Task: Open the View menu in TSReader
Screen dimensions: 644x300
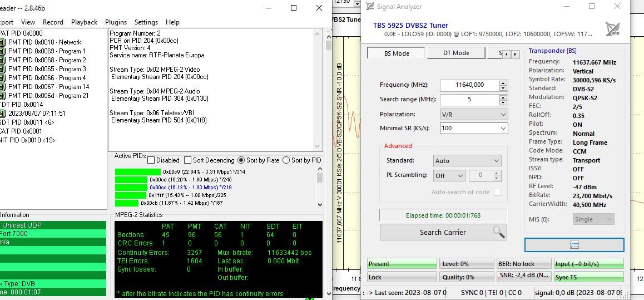Action: tap(28, 22)
